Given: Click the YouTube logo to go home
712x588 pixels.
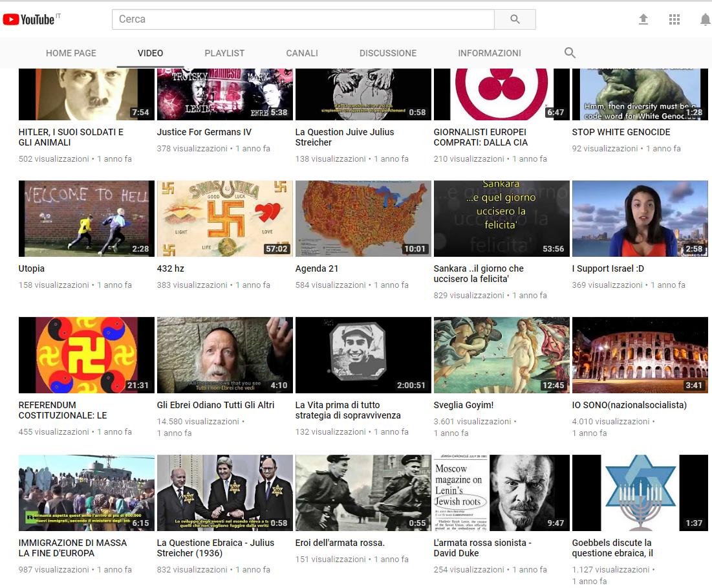Looking at the screenshot, I should click(29, 19).
